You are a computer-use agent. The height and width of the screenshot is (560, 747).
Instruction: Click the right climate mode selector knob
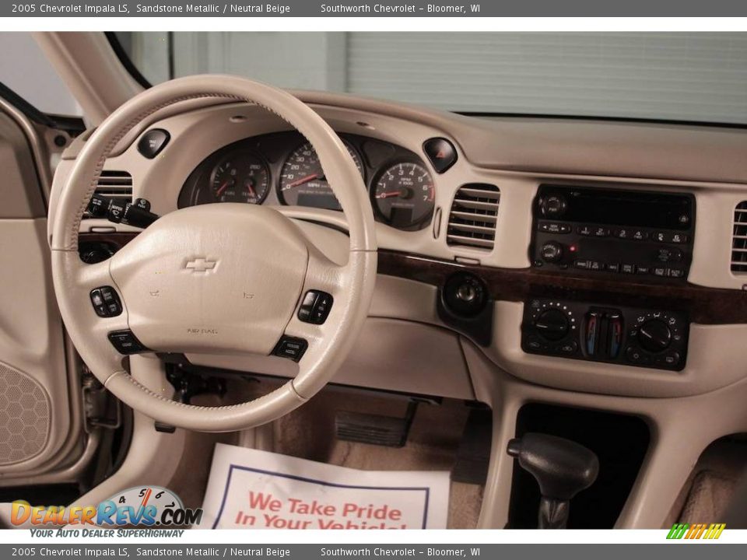point(654,335)
